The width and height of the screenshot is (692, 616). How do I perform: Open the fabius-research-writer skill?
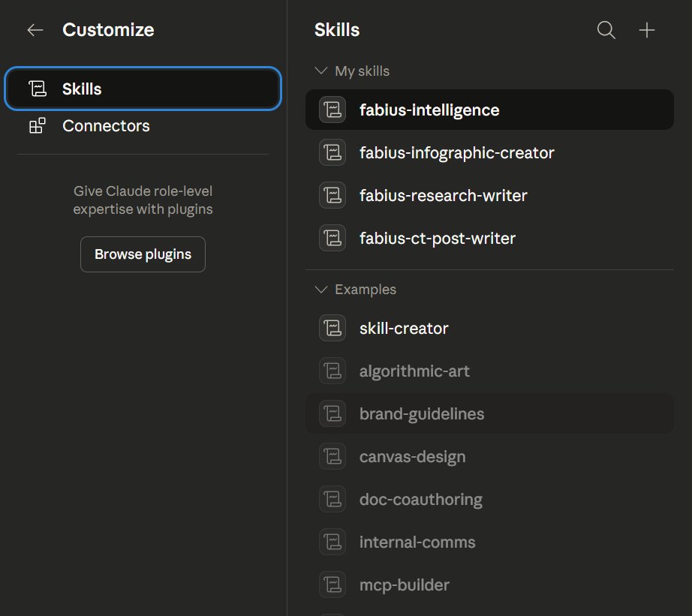[443, 196]
